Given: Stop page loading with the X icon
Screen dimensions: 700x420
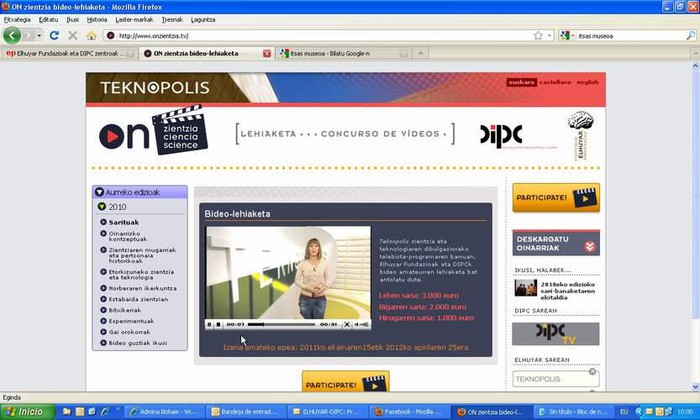Looking at the screenshot, I should 73,36.
